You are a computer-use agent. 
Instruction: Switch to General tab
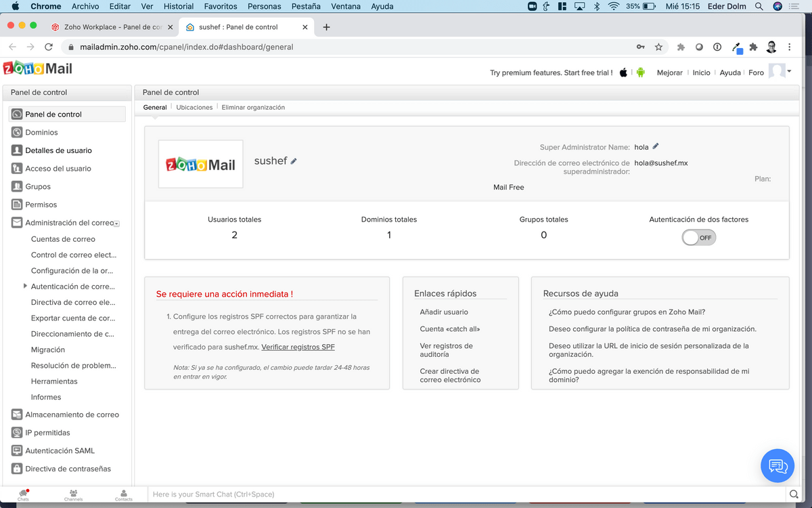click(x=155, y=107)
